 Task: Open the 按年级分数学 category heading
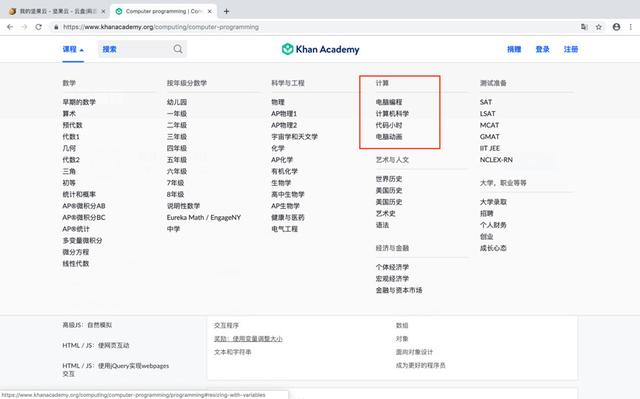point(187,83)
